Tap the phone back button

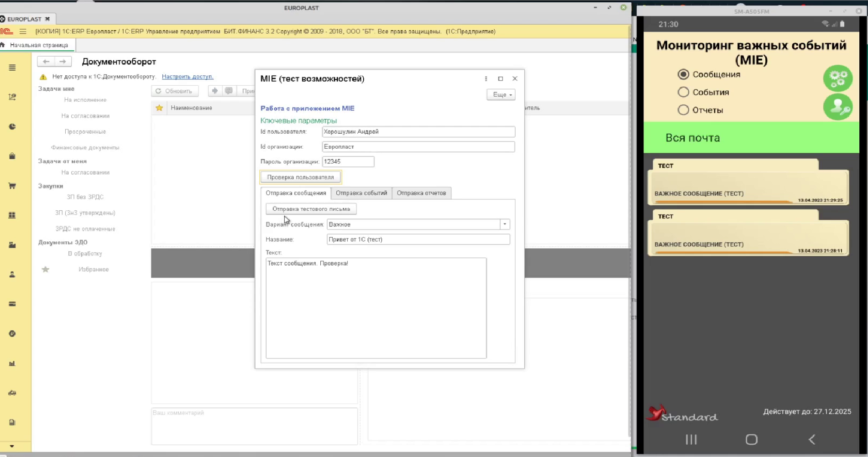point(811,440)
